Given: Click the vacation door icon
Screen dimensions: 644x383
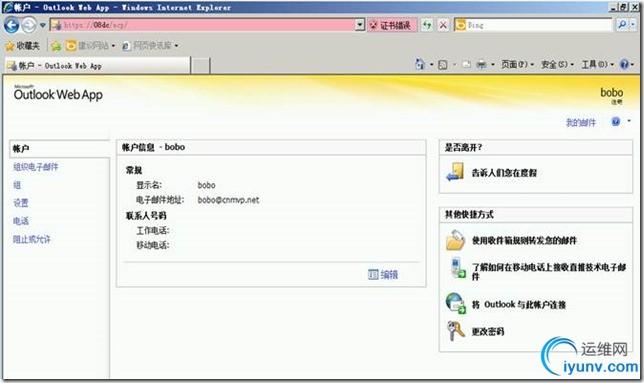Looking at the screenshot, I should pos(455,172).
